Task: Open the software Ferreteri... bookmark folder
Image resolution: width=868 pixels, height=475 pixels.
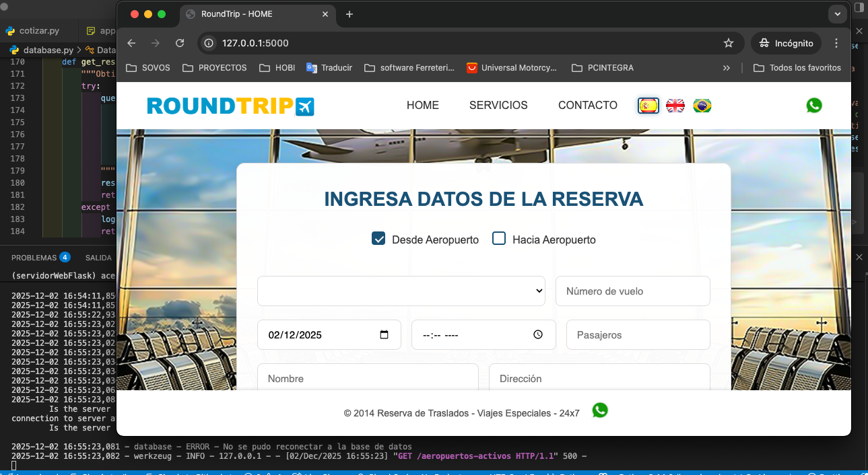Action: coord(409,68)
